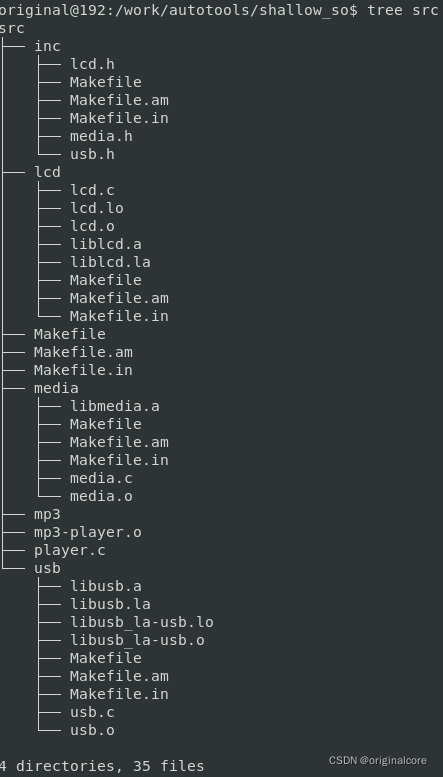This screenshot has width=443, height=777.
Task: Click liblcd.a file name
Action: click(x=106, y=244)
